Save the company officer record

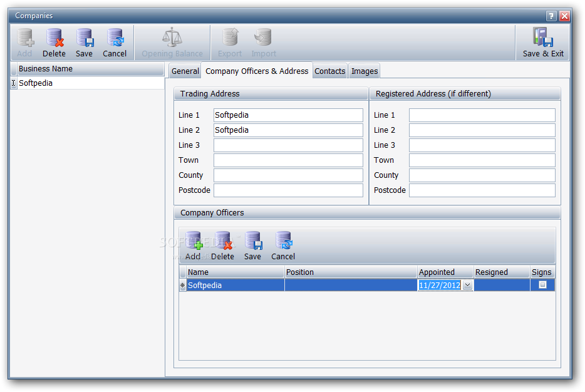coord(252,245)
